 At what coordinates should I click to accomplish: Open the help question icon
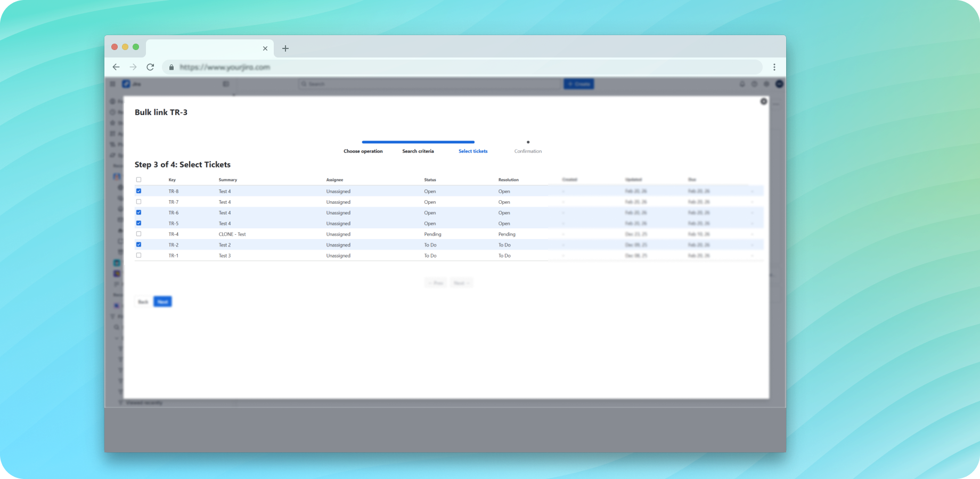click(754, 84)
